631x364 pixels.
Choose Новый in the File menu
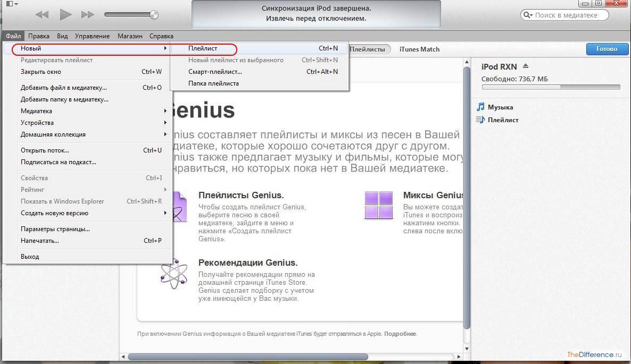pyautogui.click(x=88, y=48)
